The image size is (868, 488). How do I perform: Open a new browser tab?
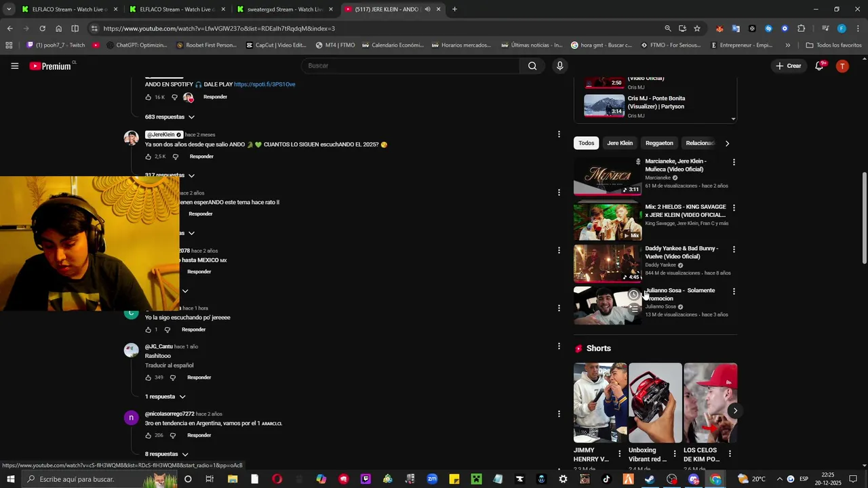pyautogui.click(x=454, y=9)
